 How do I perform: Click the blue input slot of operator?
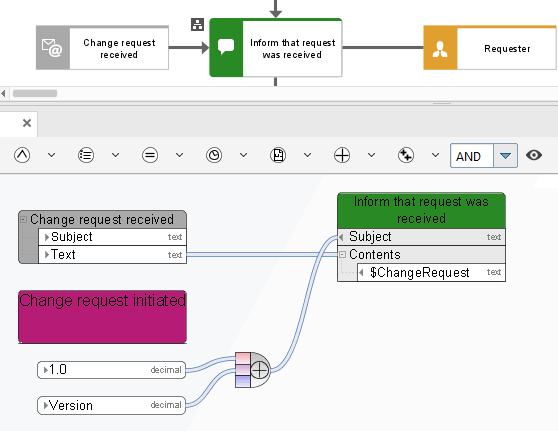pyautogui.click(x=243, y=381)
